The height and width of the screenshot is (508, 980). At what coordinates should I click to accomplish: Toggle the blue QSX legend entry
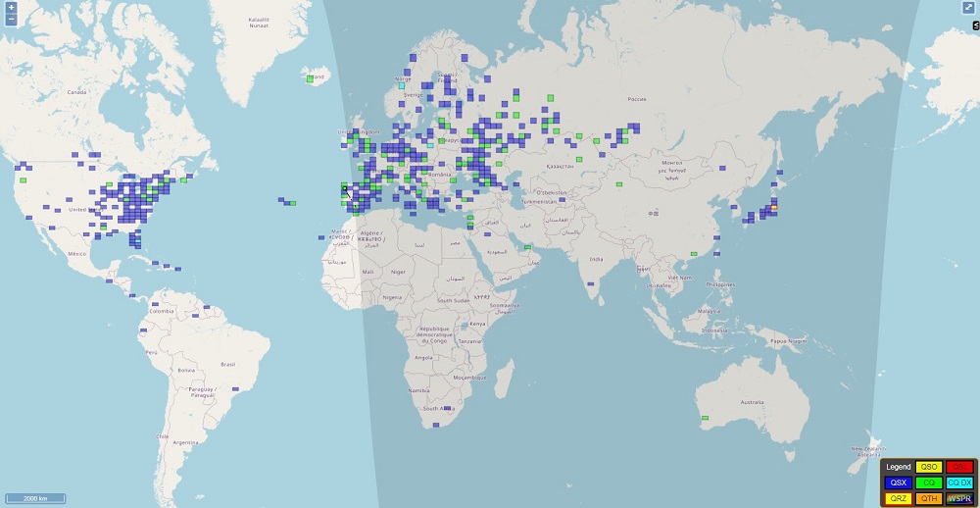[x=899, y=483]
